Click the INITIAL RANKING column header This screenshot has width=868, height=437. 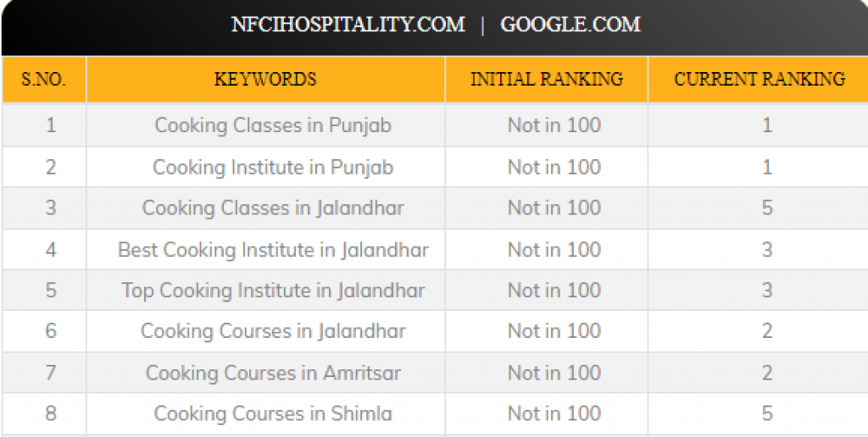pyautogui.click(x=547, y=79)
